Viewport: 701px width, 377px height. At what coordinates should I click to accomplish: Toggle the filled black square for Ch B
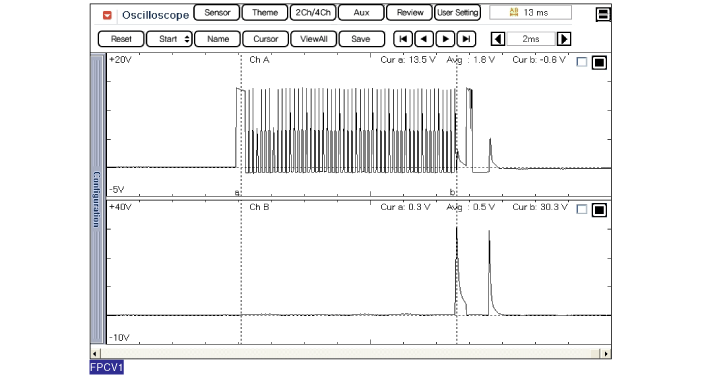[x=599, y=209]
